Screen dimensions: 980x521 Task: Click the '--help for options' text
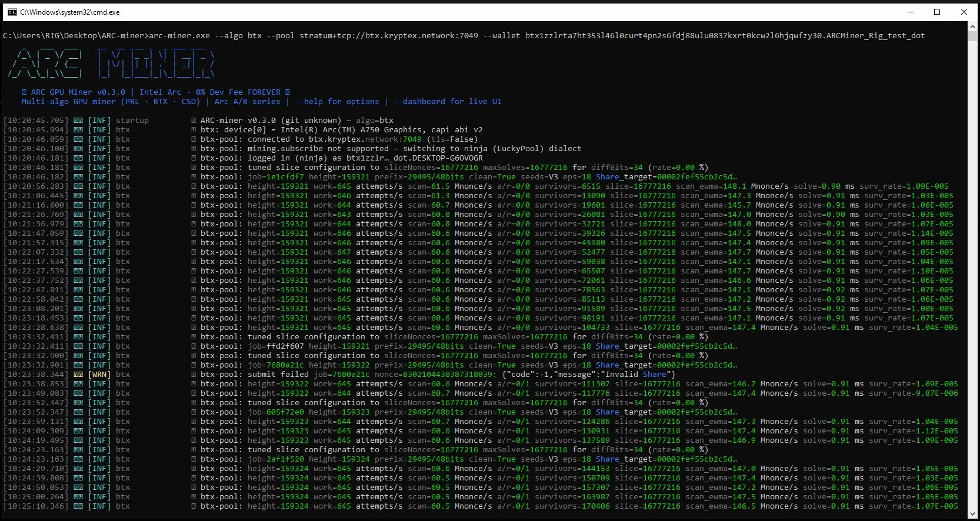(x=337, y=102)
